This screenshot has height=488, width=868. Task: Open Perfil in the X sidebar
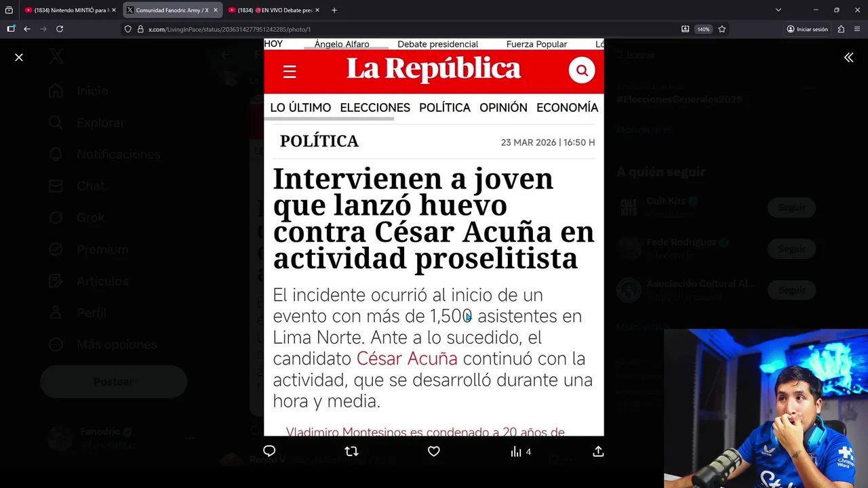77,313
